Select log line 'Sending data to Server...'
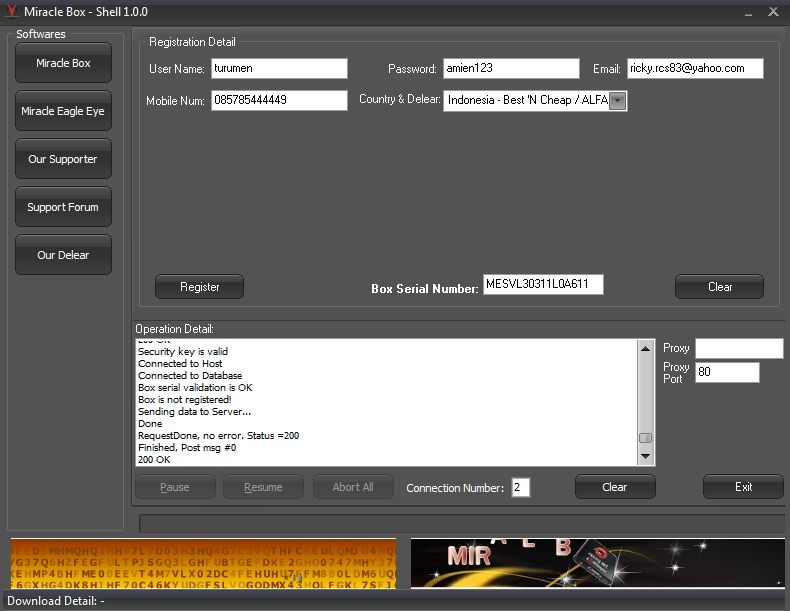Screen dimensions: 790x611 click(194, 412)
